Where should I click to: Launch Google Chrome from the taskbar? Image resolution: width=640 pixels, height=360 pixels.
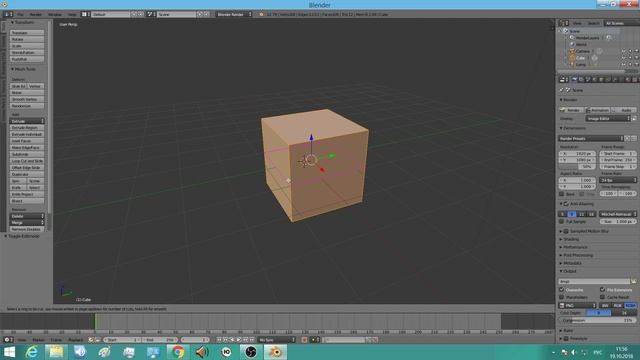point(178,352)
